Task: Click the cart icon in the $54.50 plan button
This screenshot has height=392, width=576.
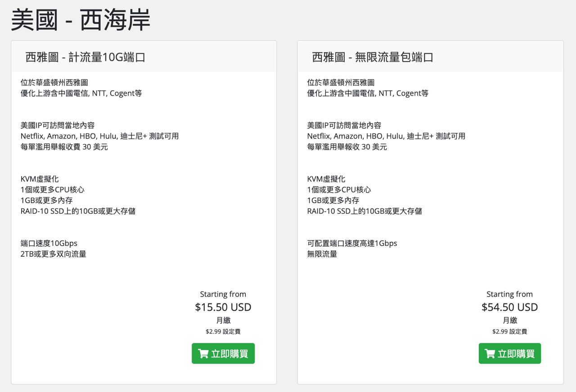Action: pyautogui.click(x=490, y=354)
